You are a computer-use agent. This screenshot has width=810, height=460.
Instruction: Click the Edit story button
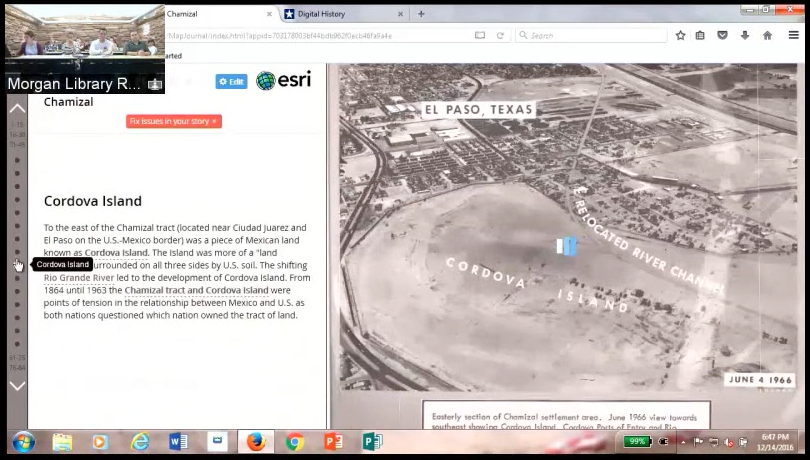231,81
